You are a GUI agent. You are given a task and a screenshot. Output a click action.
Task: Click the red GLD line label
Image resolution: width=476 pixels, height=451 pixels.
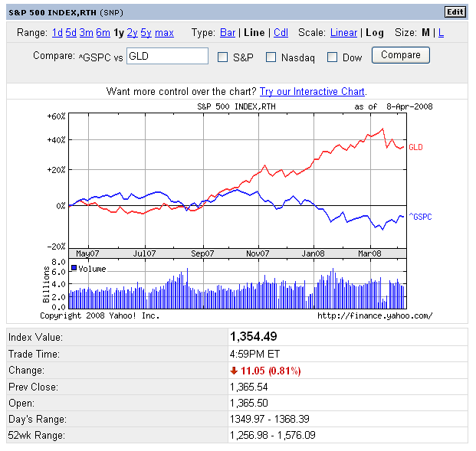pos(415,147)
